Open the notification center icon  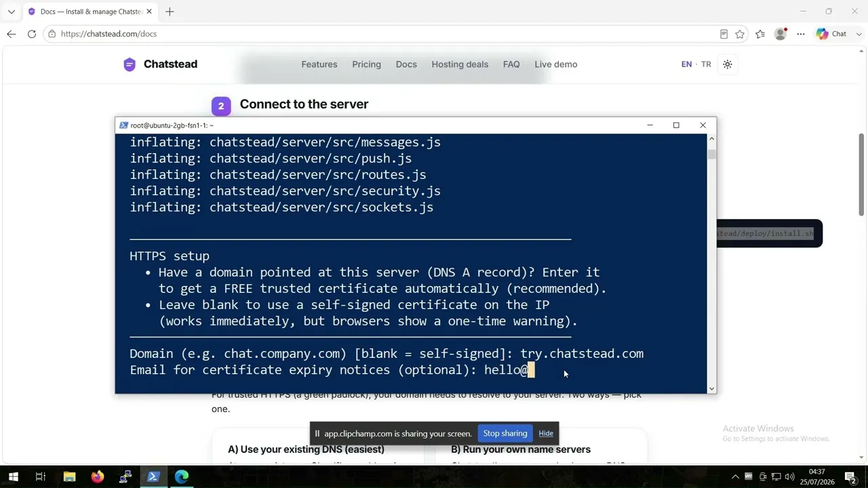point(850,476)
